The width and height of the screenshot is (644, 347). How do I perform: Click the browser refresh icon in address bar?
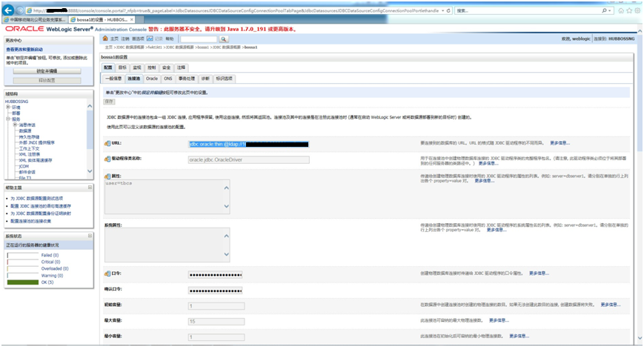click(448, 10)
